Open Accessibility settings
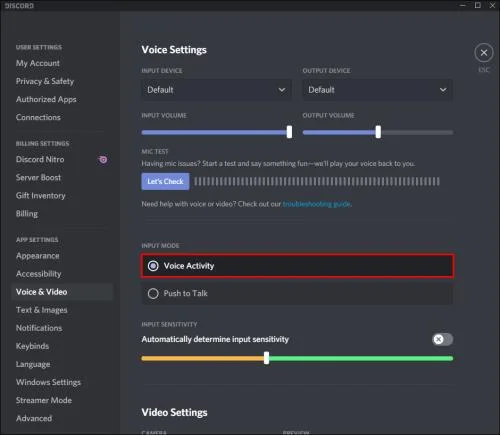500x435 pixels. point(38,274)
